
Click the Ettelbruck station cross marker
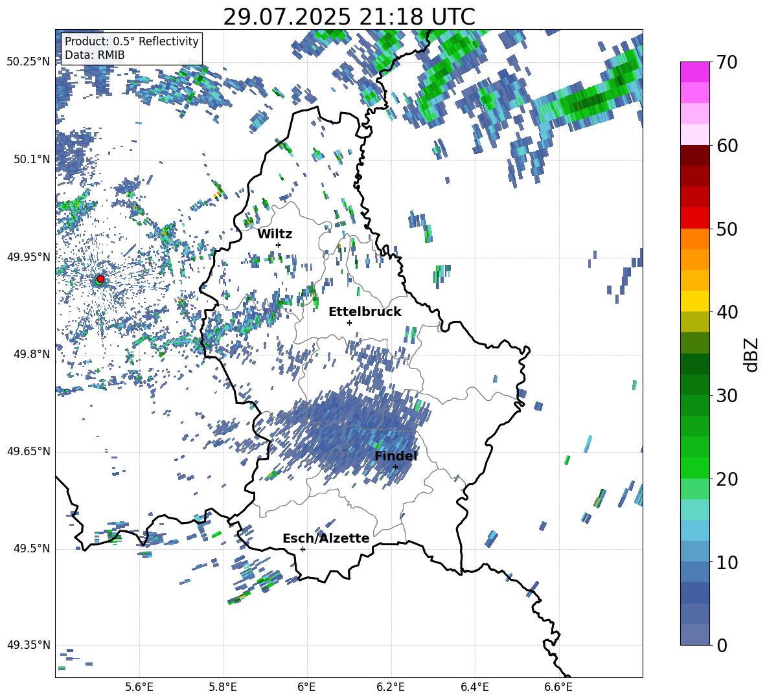349,322
